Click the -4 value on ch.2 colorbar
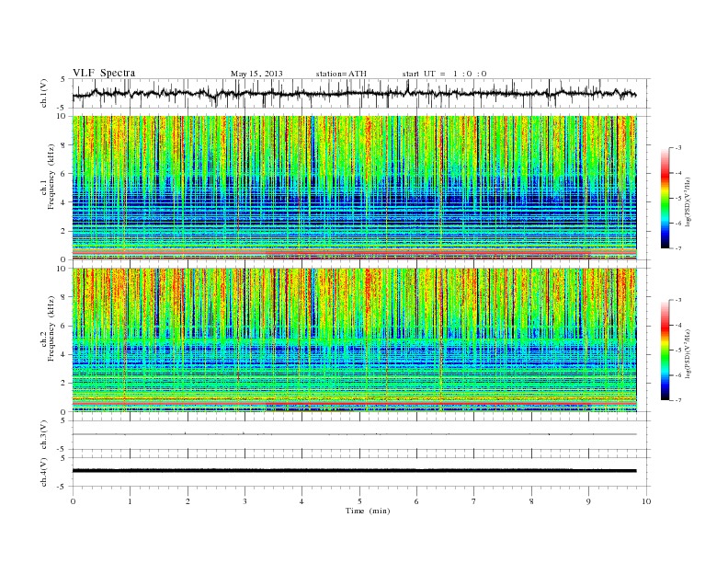 click(678, 325)
